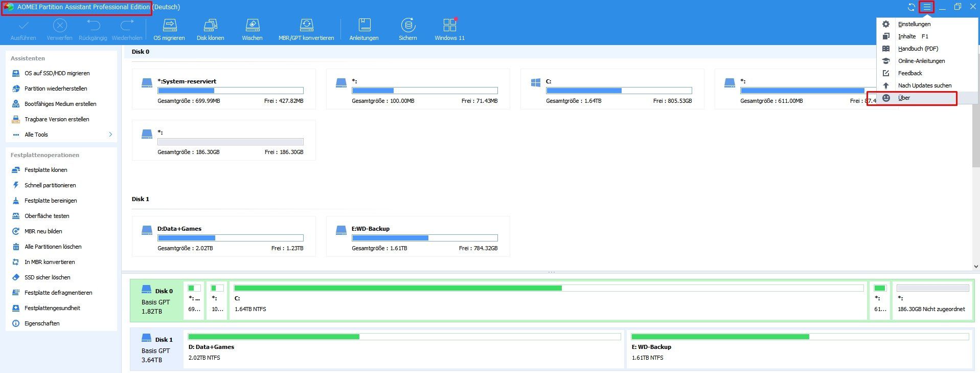Choose Über from the dropdown menu
Image resolution: width=980 pixels, height=373 pixels.
coord(904,98)
